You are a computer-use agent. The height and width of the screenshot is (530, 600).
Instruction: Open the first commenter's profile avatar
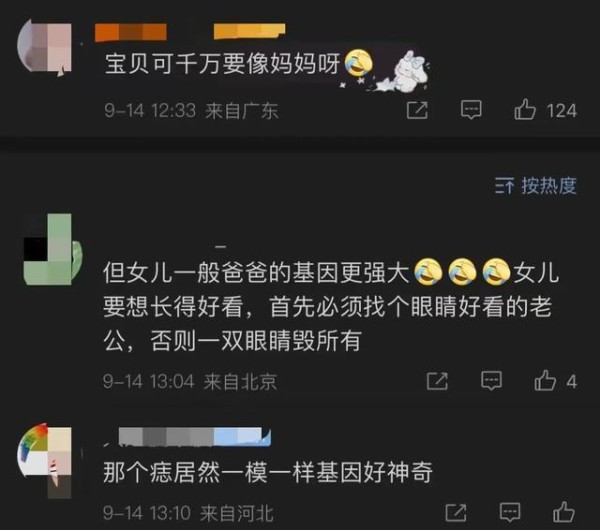pos(44,47)
